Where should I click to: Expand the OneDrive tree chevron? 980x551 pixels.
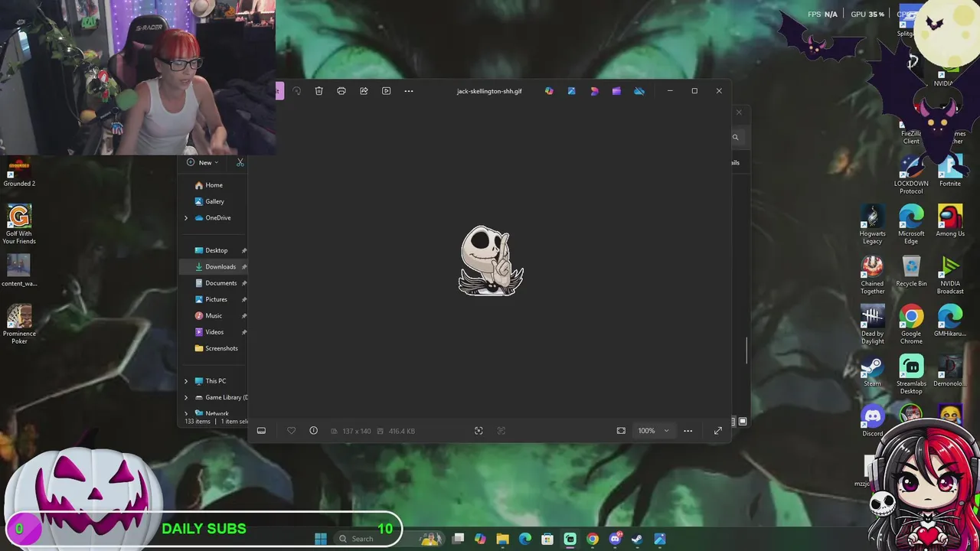[185, 218]
